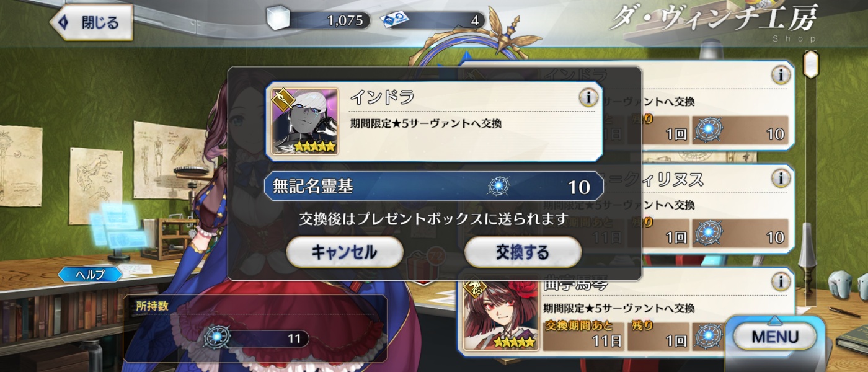
Task: Click the info icon on the second list item
Action: 781,179
